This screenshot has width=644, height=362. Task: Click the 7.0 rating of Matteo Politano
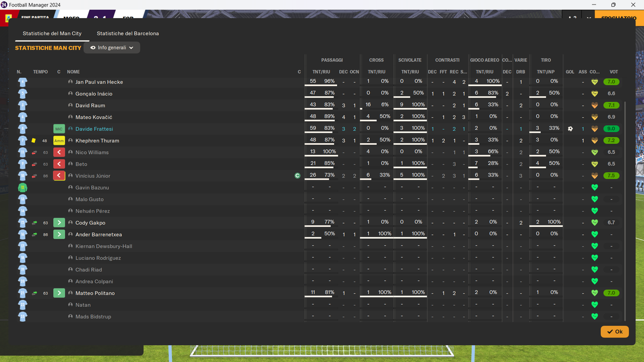pos(611,293)
